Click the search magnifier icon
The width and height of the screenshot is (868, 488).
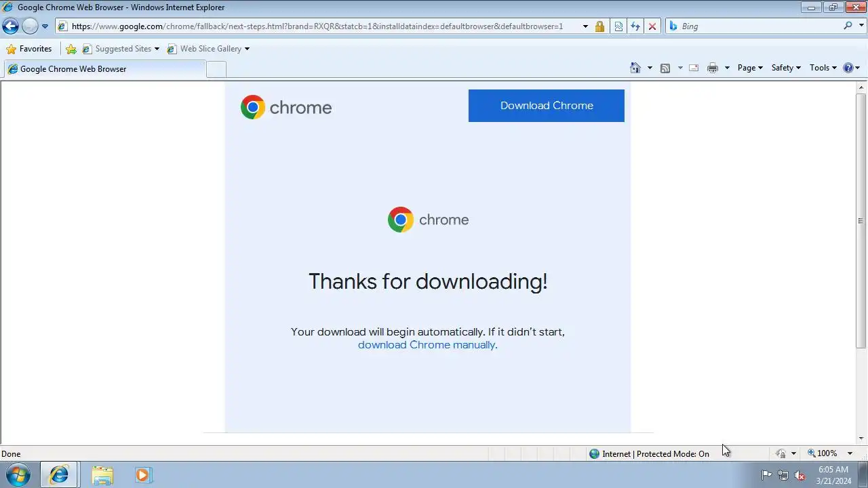coord(848,26)
